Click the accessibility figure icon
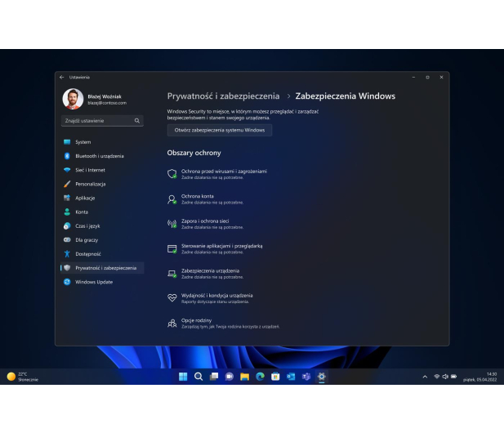The image size is (504, 433). 67,254
